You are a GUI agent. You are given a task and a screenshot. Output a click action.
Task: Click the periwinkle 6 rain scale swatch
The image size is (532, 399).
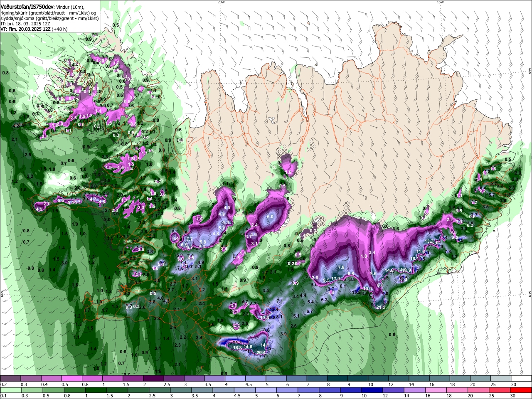(287, 390)
